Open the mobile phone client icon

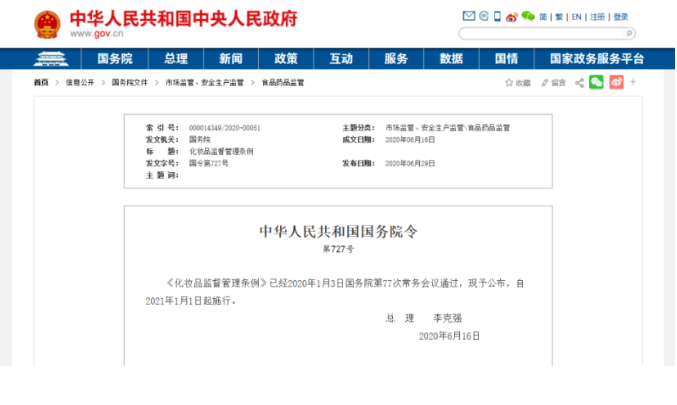[497, 17]
